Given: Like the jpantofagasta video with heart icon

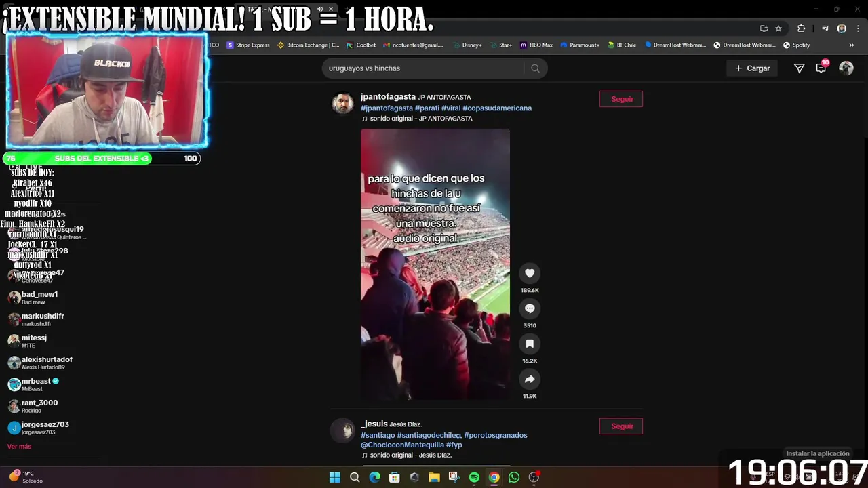Looking at the screenshot, I should 530,273.
